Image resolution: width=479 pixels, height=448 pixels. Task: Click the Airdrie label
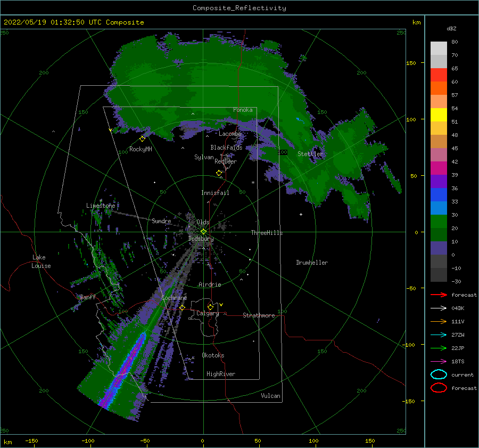pyautogui.click(x=210, y=284)
